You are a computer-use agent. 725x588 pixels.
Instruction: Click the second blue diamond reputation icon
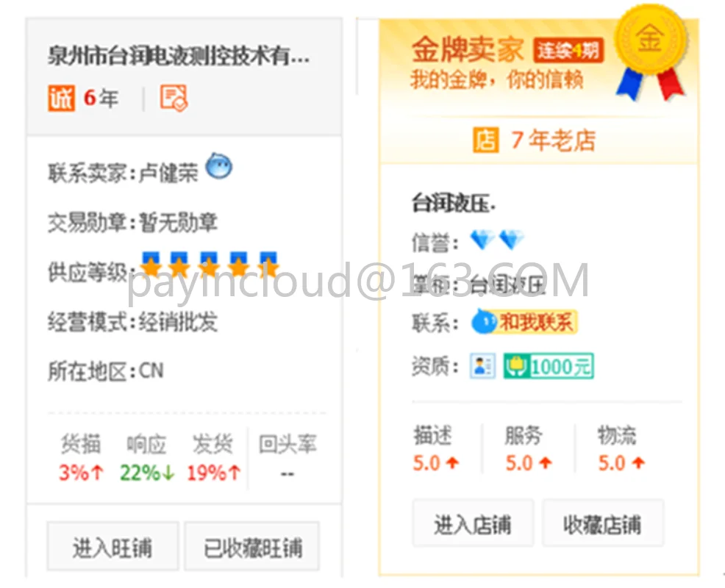(511, 240)
